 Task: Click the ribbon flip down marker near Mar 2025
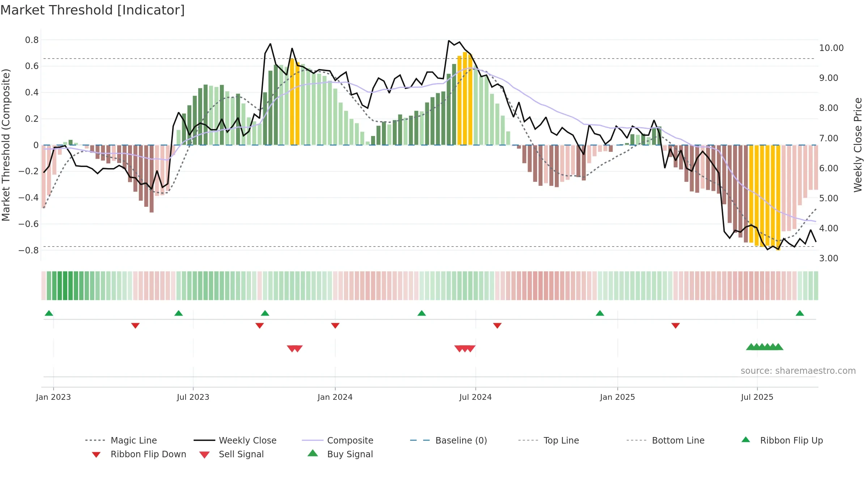676,326
